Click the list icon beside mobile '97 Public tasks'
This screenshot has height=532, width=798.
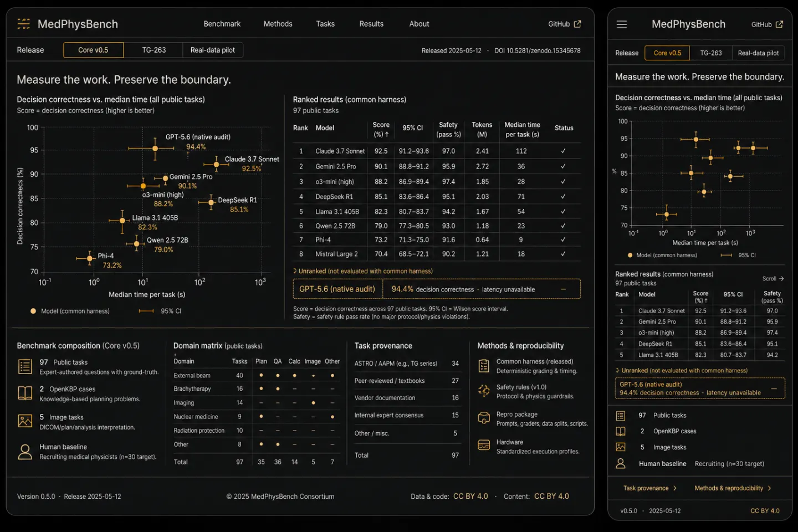click(621, 416)
